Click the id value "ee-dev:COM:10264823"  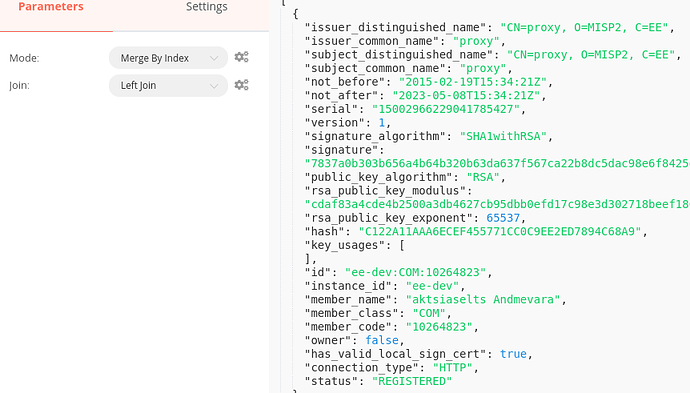click(415, 273)
